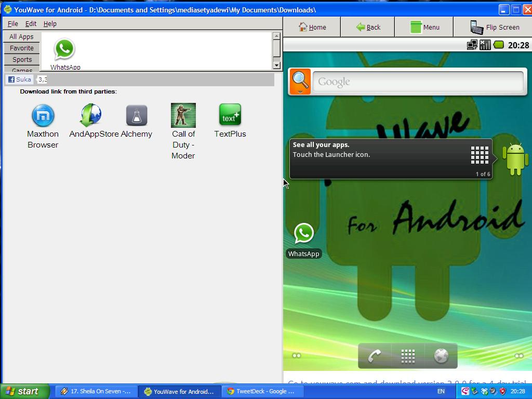The height and width of the screenshot is (399, 532).
Task: Select the Sports category tab
Action: click(x=22, y=59)
